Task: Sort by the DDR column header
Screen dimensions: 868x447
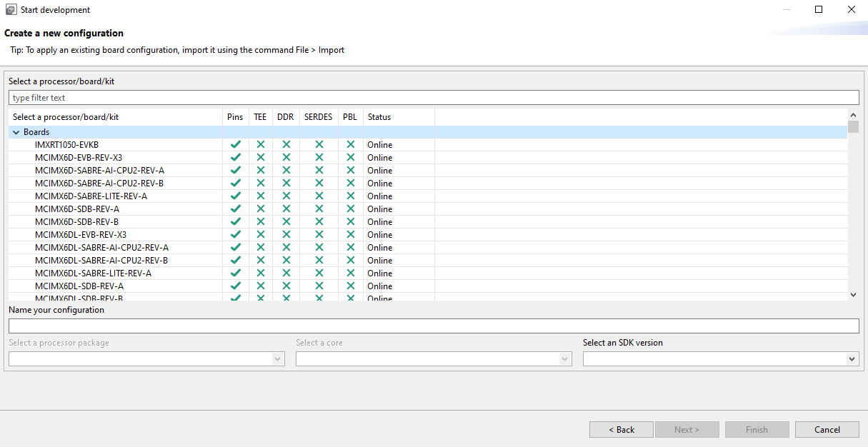Action: [x=285, y=117]
